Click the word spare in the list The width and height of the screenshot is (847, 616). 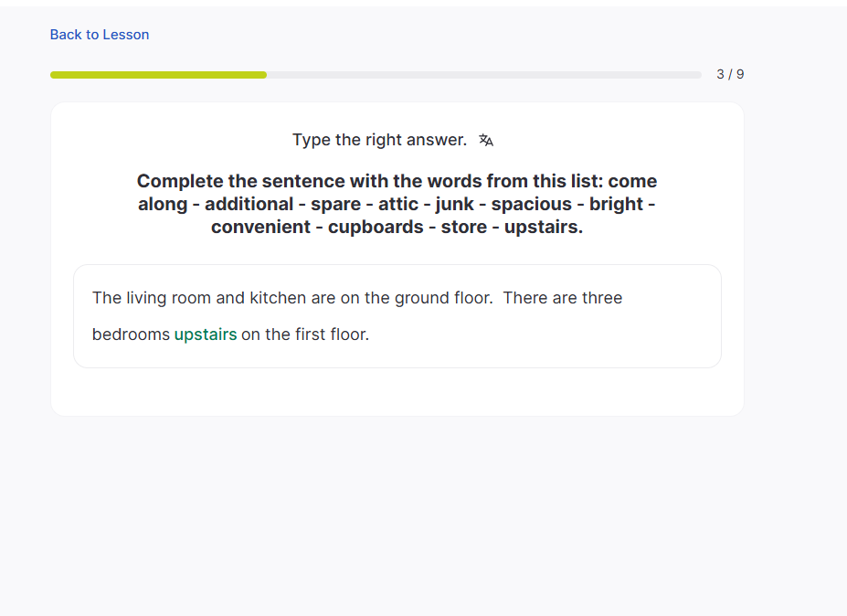coord(335,204)
